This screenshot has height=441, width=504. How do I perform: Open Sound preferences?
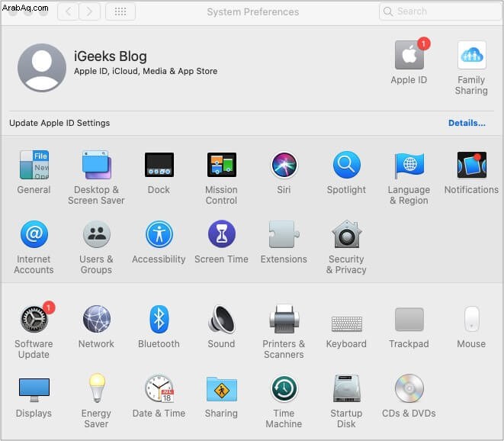click(221, 319)
